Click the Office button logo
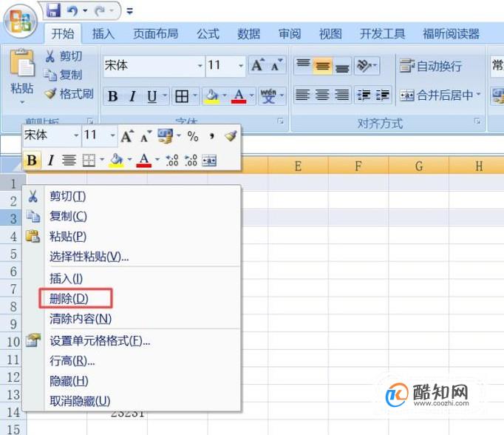The image size is (504, 435). pos(20,21)
